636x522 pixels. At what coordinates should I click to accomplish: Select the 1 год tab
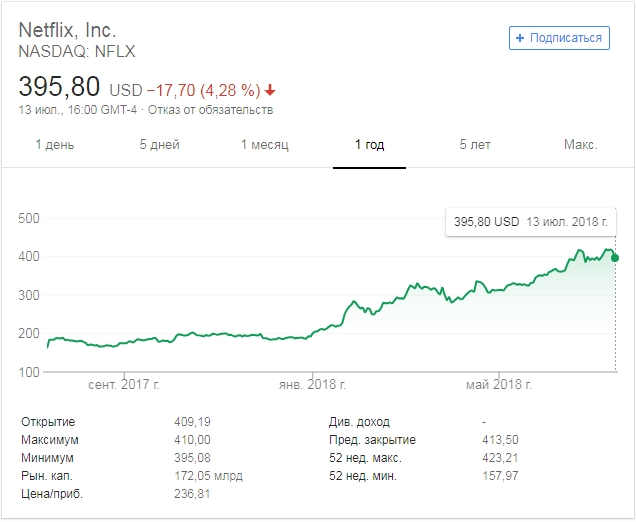pos(369,145)
